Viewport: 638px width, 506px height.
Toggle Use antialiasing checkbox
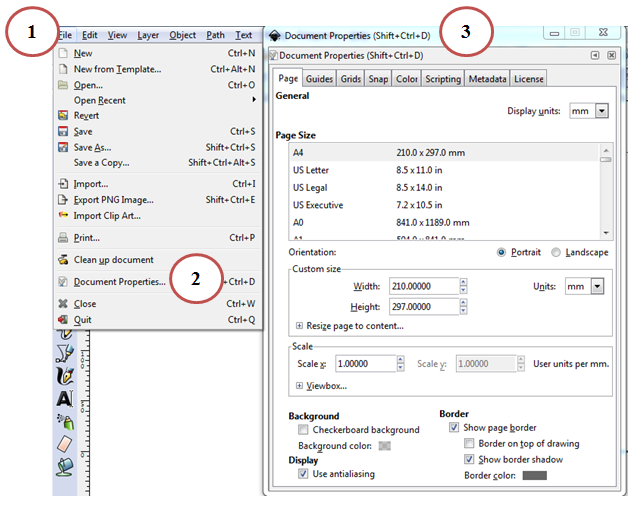[303, 474]
